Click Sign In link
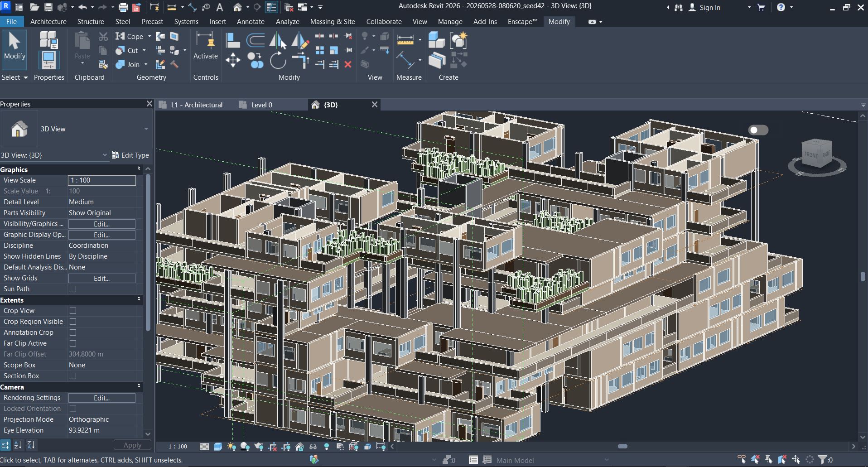Image resolution: width=868 pixels, height=467 pixels. 709,7
